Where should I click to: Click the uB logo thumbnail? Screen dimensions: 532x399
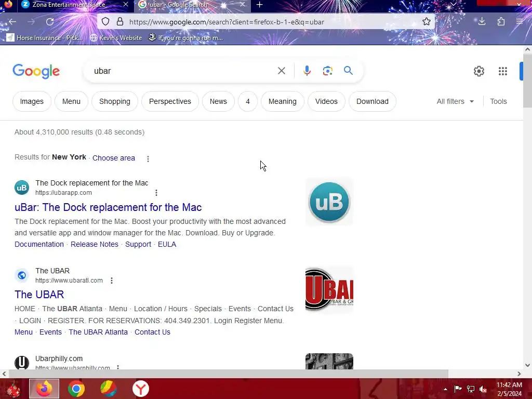[x=329, y=202]
